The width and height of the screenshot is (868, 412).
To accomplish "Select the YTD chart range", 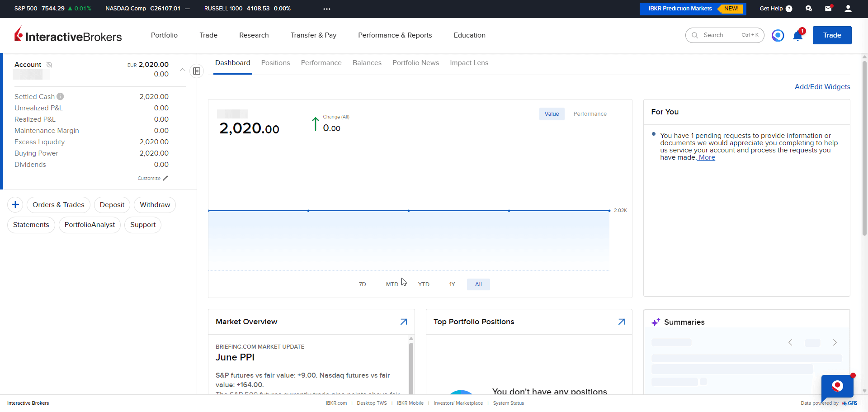I will (424, 284).
